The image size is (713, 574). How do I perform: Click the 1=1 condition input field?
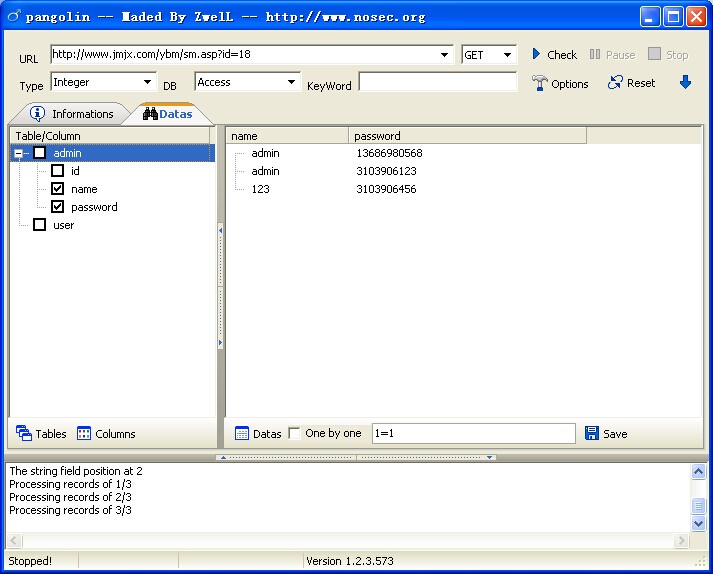(474, 433)
